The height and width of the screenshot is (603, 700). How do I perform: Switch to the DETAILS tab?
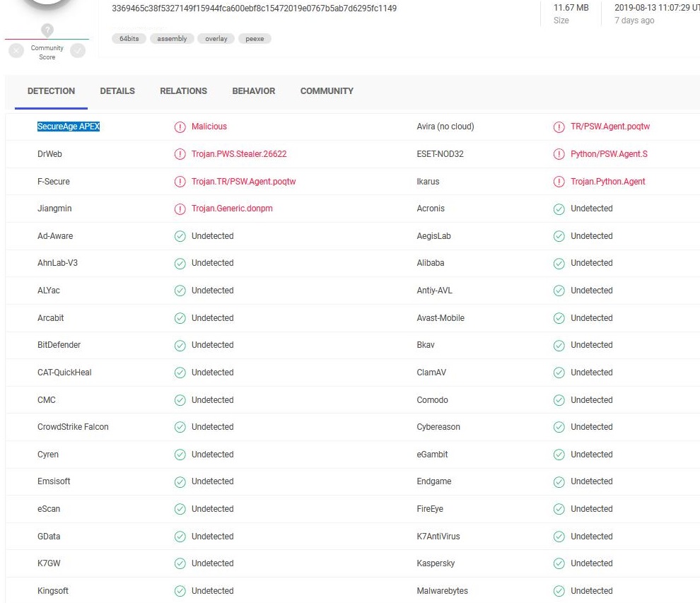(117, 91)
